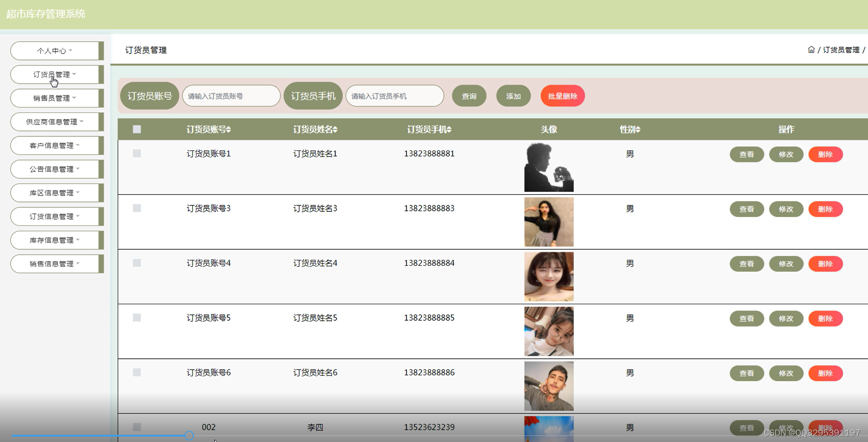Expand the 销售员管理 sidebar menu
Image resolution: width=868 pixels, height=442 pixels.
point(57,98)
